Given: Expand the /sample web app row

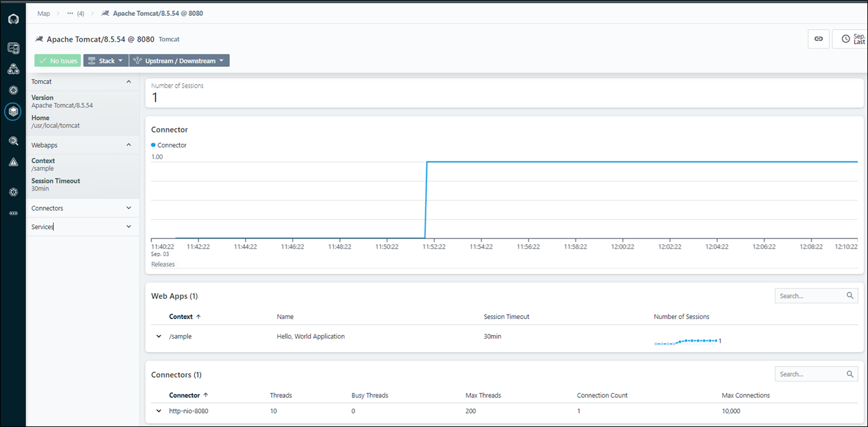Looking at the screenshot, I should point(159,336).
